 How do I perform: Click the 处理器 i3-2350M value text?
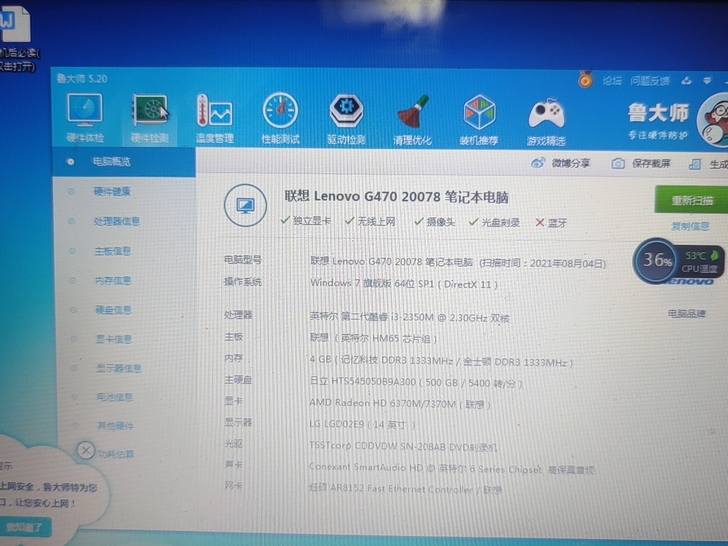tap(410, 318)
